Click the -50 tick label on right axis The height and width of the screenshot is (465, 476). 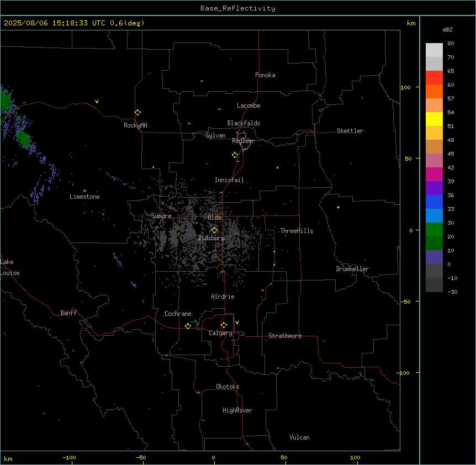pos(405,302)
